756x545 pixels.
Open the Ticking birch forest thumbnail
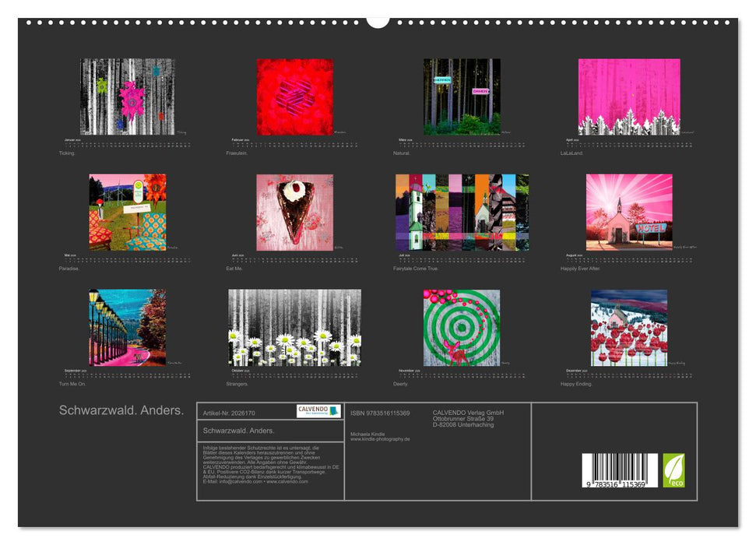(x=127, y=97)
